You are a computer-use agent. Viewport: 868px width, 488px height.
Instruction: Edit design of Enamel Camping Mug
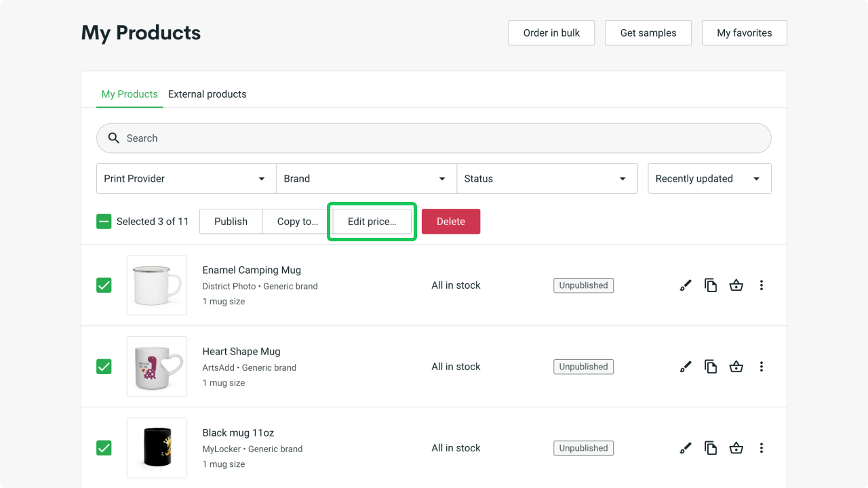686,285
